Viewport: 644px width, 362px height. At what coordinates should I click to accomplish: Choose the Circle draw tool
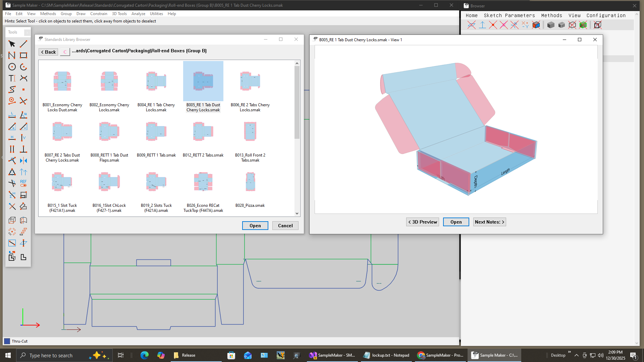[12, 67]
